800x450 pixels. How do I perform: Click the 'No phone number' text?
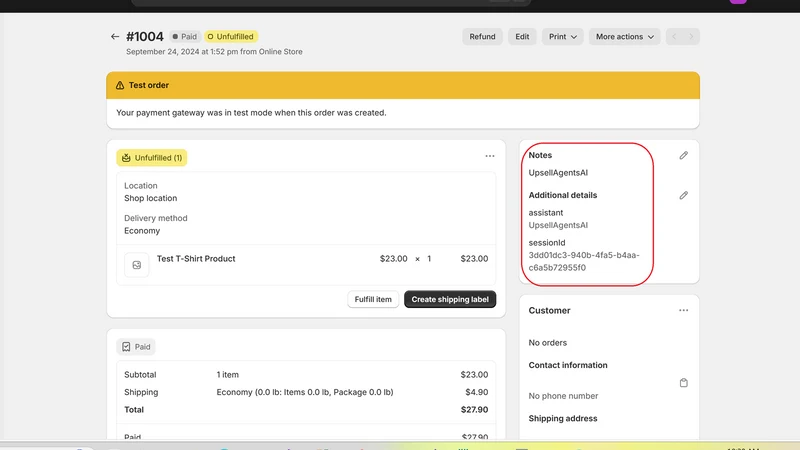(x=563, y=396)
